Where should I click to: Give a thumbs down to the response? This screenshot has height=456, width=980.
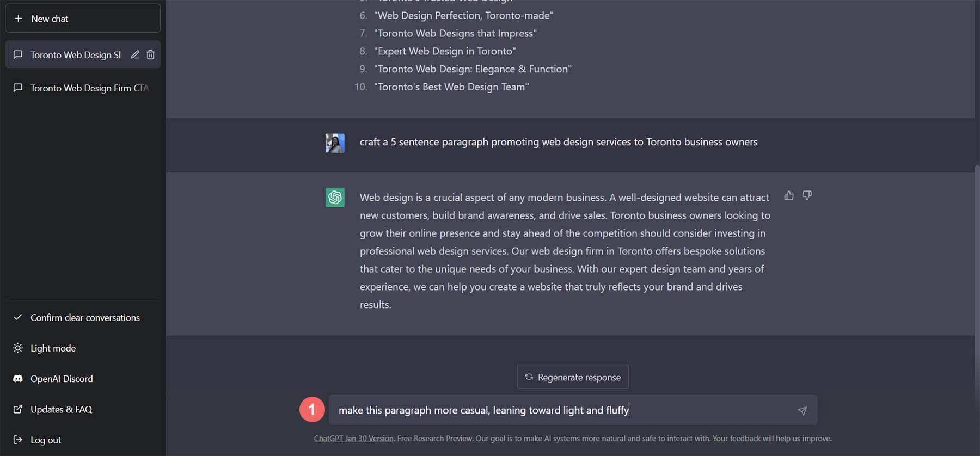[x=807, y=195]
